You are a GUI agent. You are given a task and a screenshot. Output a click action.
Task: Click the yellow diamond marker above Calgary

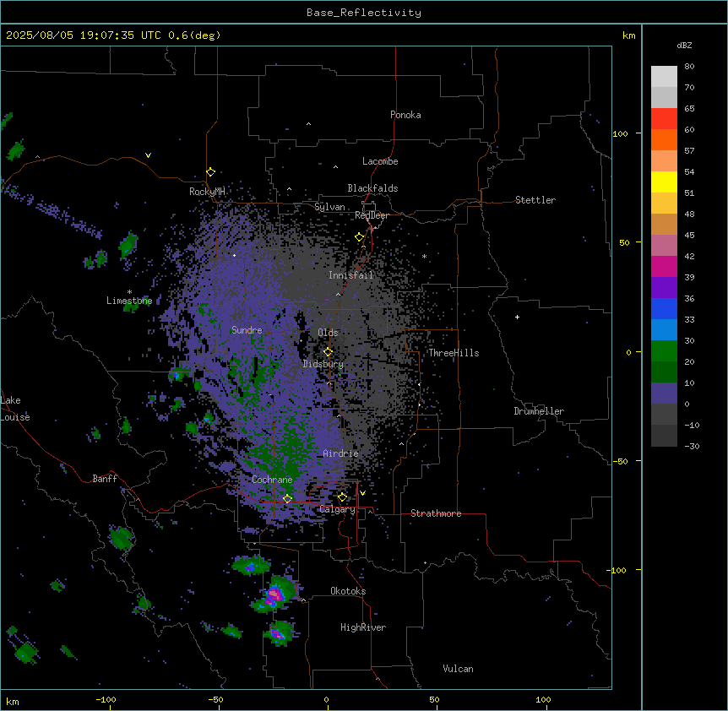pyautogui.click(x=342, y=497)
